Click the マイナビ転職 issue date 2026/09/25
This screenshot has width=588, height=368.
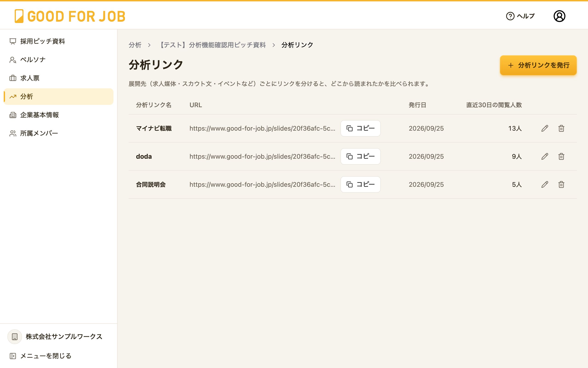click(x=426, y=128)
